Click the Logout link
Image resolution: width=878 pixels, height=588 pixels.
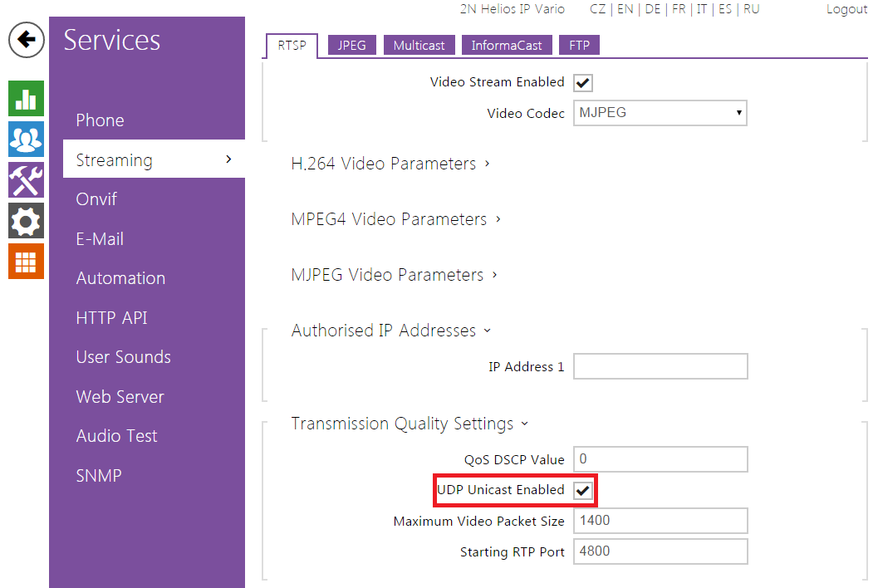(846, 9)
